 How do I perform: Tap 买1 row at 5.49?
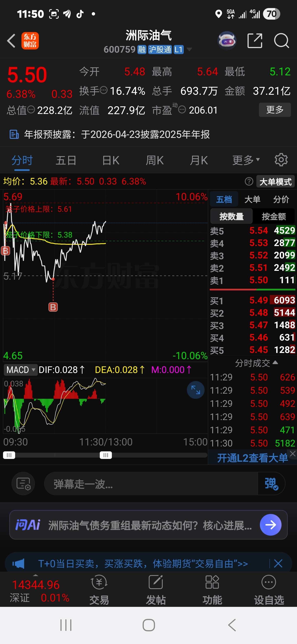pos(252,300)
